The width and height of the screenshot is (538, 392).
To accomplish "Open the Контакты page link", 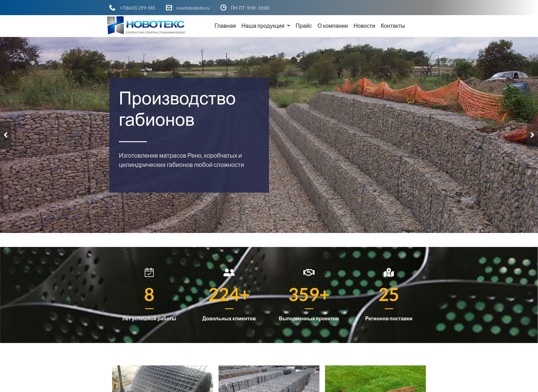I will (x=393, y=26).
